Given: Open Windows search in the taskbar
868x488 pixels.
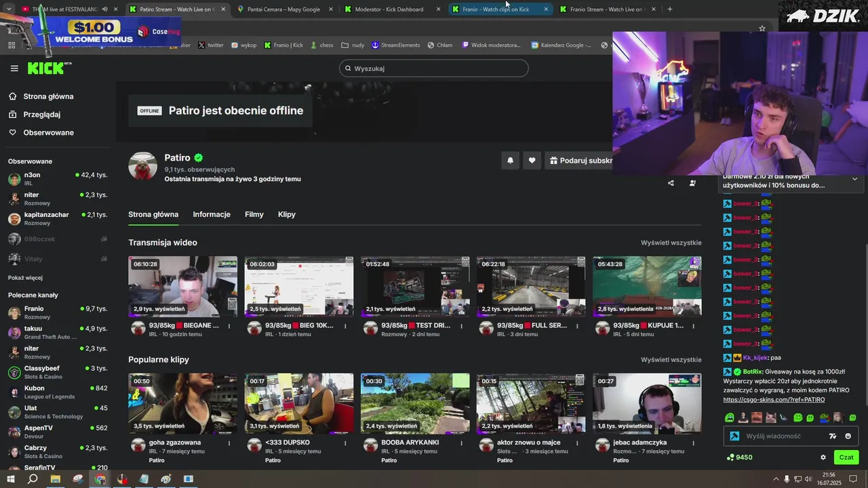Looking at the screenshot, I should pyautogui.click(x=33, y=479).
